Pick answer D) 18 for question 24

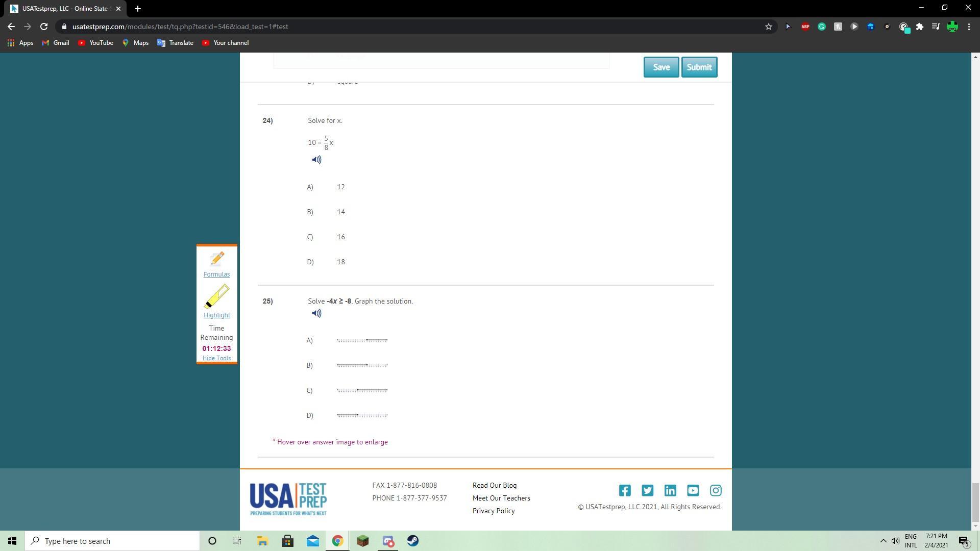click(340, 262)
